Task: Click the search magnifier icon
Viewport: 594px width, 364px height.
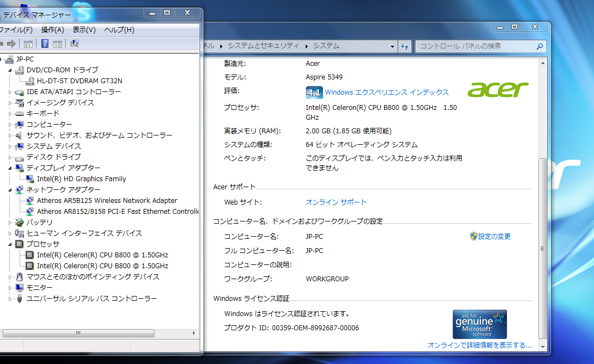Action: [x=540, y=46]
